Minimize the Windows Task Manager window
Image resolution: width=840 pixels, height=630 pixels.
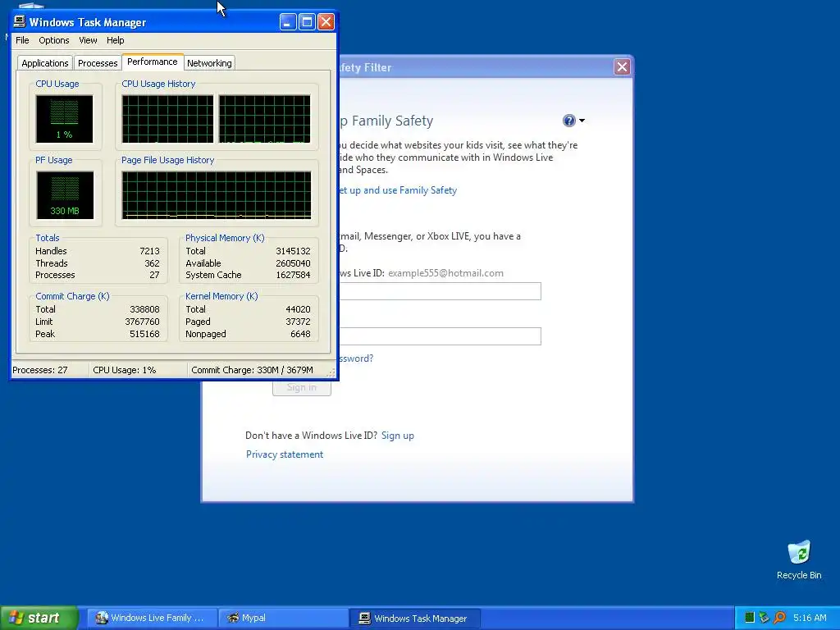click(288, 22)
